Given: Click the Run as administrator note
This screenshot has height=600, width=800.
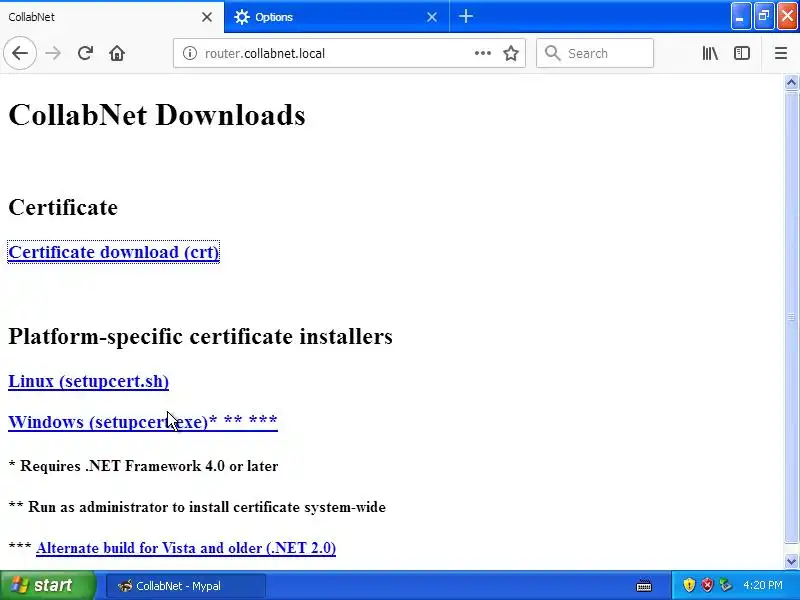Looking at the screenshot, I should [x=197, y=507].
